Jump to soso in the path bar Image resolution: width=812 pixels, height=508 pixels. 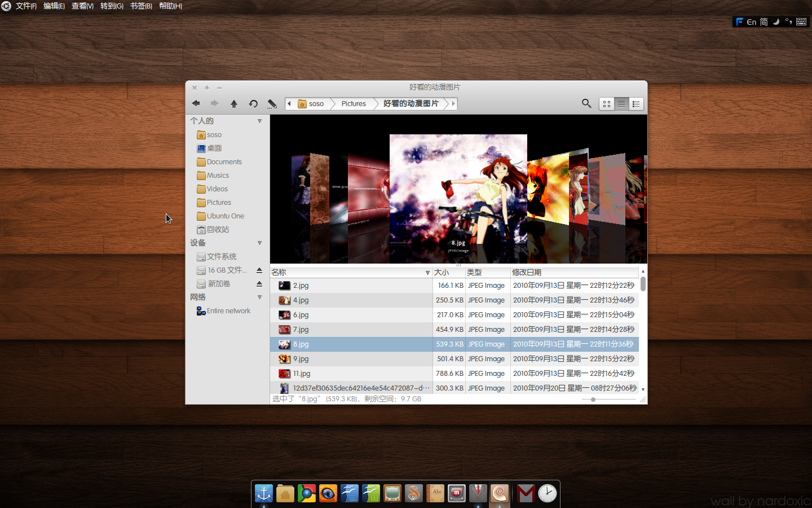point(311,104)
